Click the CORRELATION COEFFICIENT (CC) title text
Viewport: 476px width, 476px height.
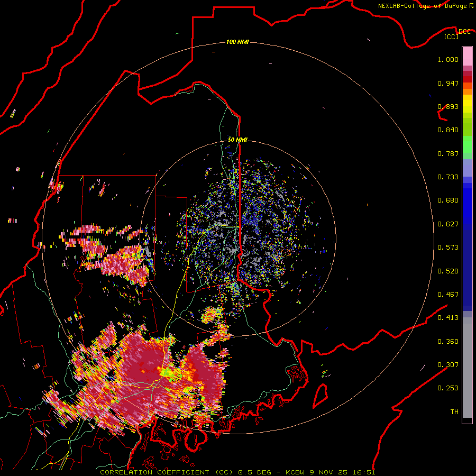click(x=167, y=472)
